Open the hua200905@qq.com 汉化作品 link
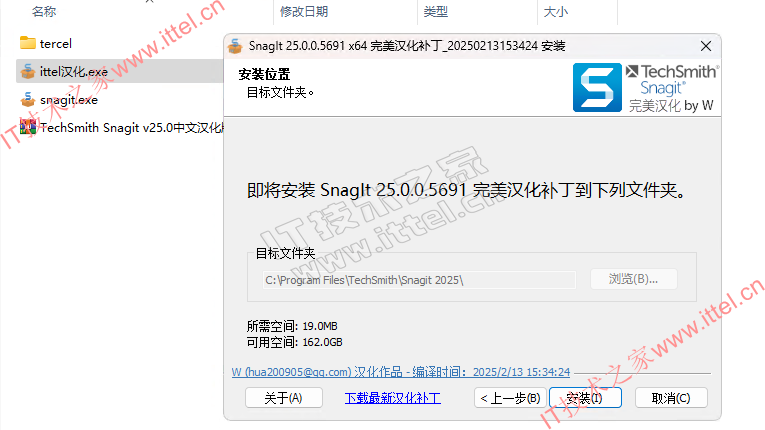 401,372
